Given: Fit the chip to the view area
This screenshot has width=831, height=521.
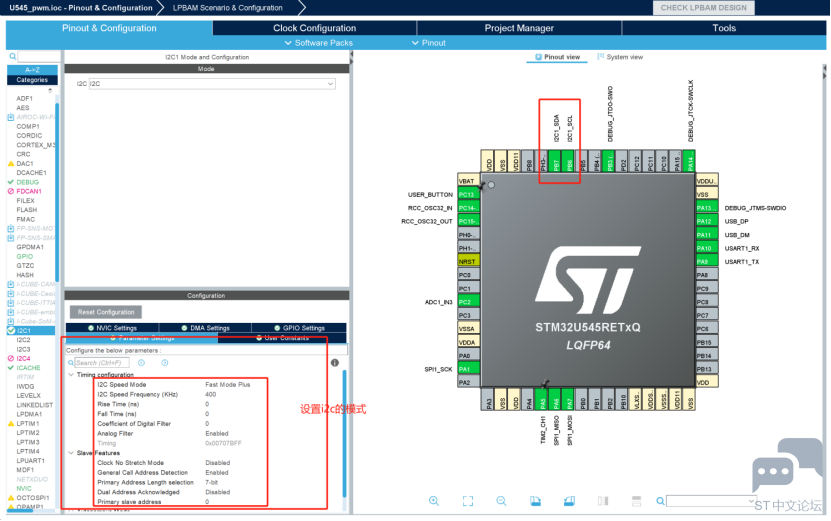Looking at the screenshot, I should (x=467, y=501).
